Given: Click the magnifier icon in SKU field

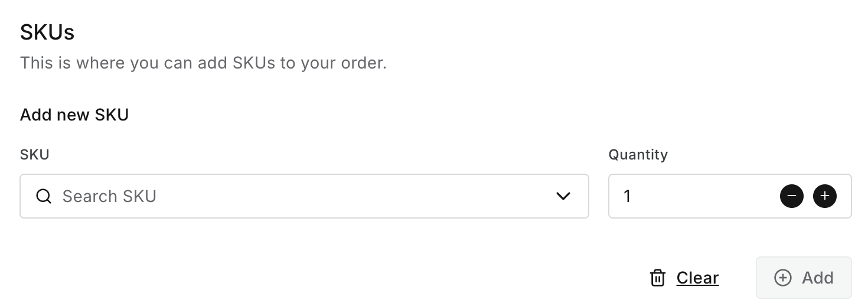Looking at the screenshot, I should [x=44, y=196].
